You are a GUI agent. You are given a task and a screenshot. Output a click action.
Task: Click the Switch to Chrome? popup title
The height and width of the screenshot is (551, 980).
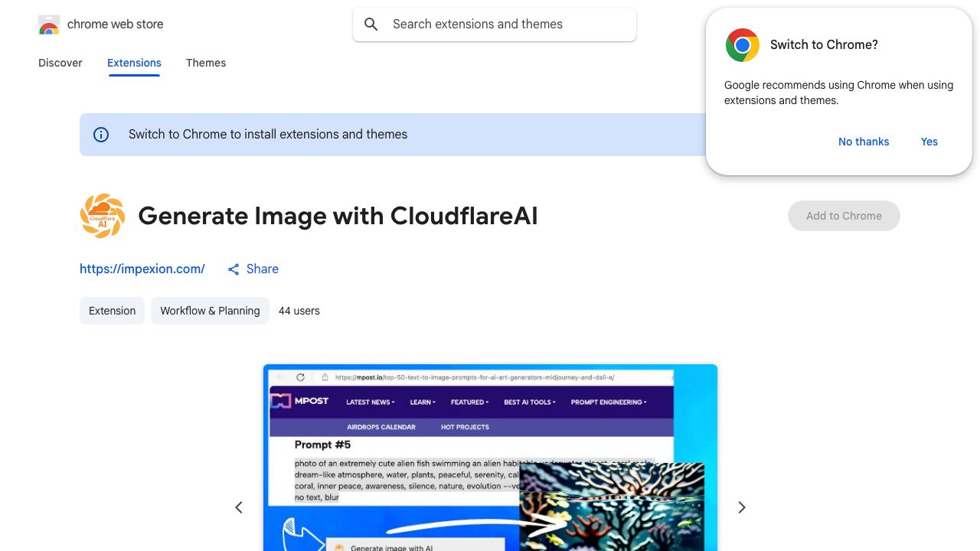click(x=824, y=45)
